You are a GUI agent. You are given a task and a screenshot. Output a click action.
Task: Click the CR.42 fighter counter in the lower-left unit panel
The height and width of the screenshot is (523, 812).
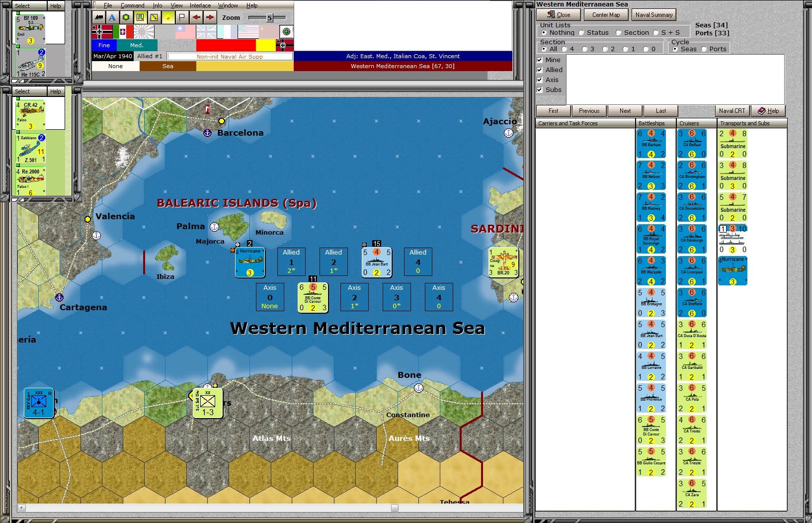[x=30, y=115]
